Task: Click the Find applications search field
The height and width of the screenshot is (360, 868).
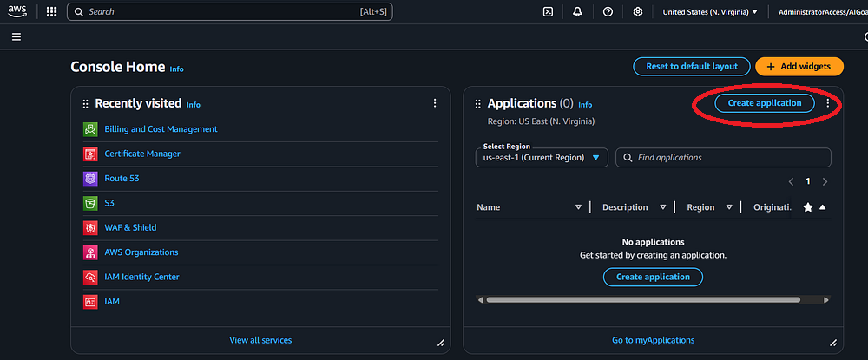Action: [723, 158]
